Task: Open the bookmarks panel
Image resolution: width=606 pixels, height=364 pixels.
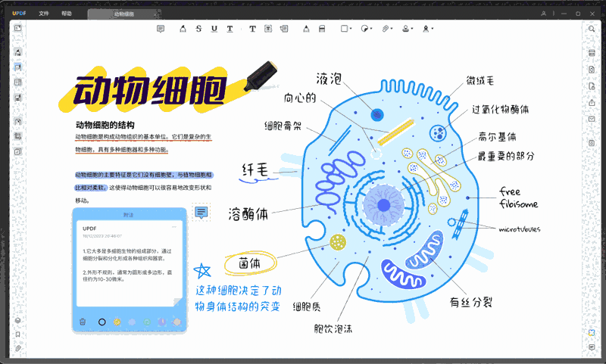Action: [x=17, y=334]
